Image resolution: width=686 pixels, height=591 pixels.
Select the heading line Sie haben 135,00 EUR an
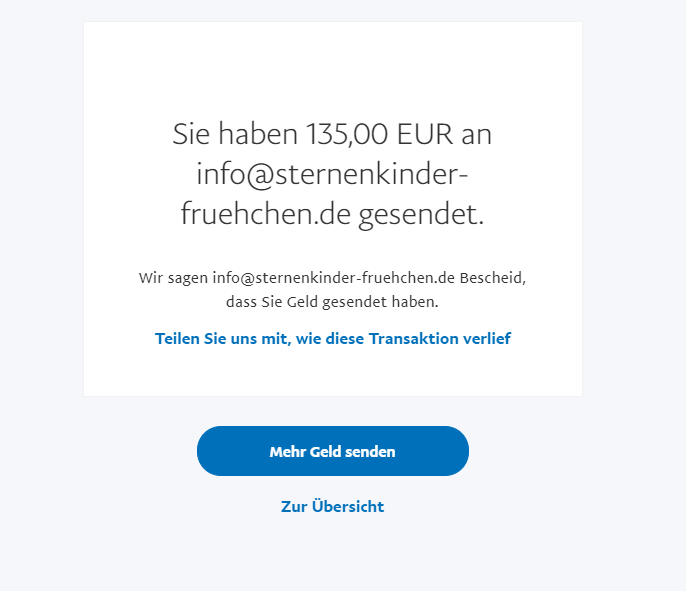tap(332, 134)
